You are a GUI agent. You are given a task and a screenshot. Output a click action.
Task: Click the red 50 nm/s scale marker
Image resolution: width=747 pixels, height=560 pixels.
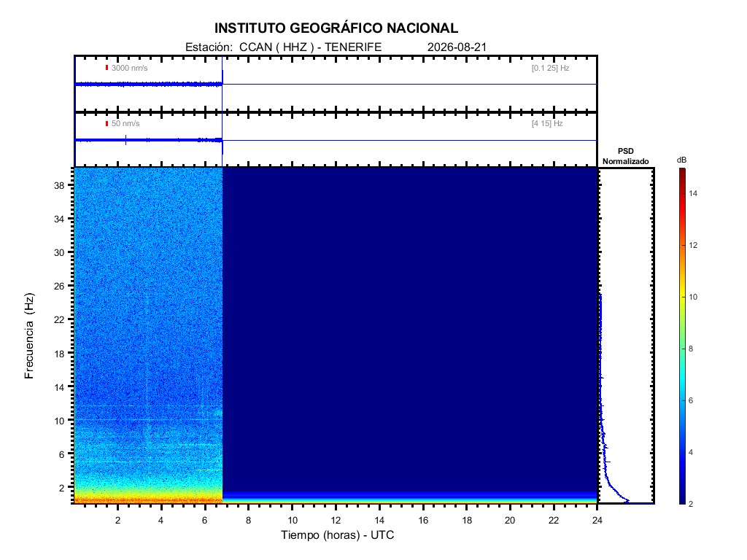[107, 123]
